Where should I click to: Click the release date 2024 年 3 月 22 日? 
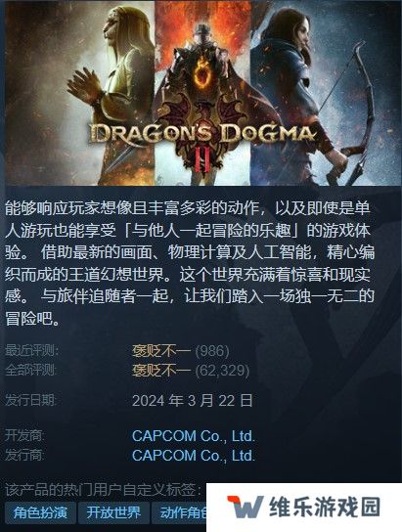pos(193,401)
